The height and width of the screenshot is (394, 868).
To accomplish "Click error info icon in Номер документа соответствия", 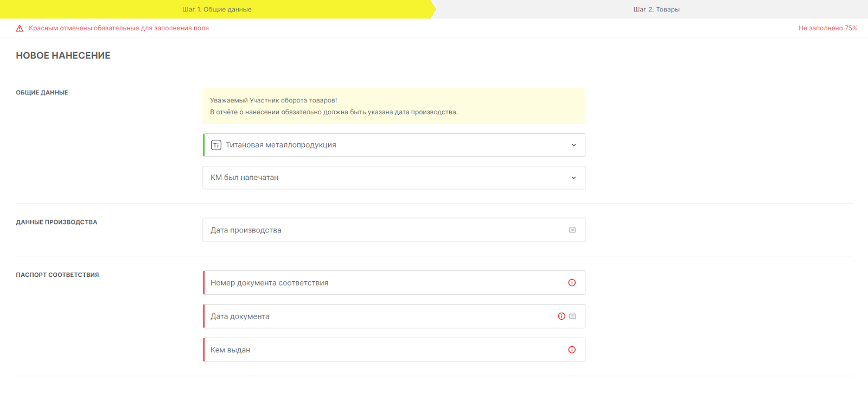I will tap(572, 282).
